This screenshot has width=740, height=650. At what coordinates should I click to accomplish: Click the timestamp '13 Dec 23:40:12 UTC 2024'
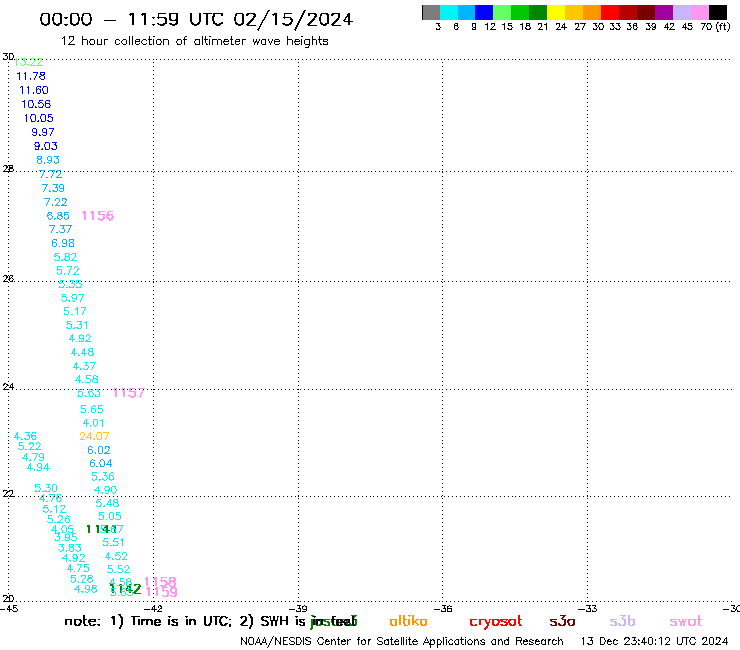(655, 641)
